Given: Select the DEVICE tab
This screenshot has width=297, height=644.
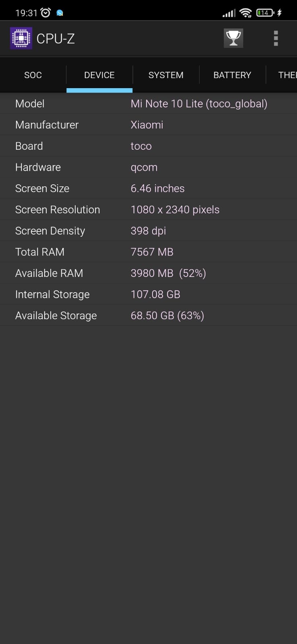Looking at the screenshot, I should (x=99, y=75).
